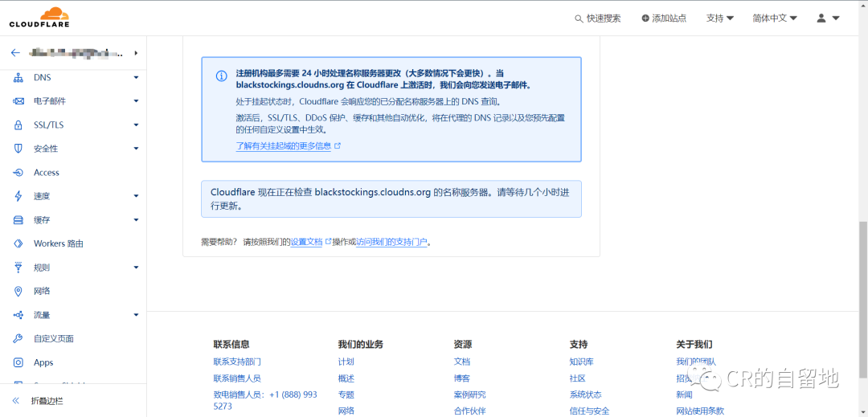Expand the 支持 menu in header
Image resolution: width=868 pixels, height=417 pixels.
[x=719, y=18]
